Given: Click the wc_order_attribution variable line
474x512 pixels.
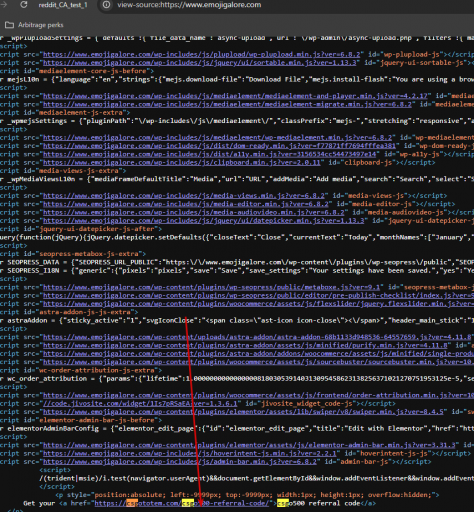Looking at the screenshot, I should tap(237, 379).
